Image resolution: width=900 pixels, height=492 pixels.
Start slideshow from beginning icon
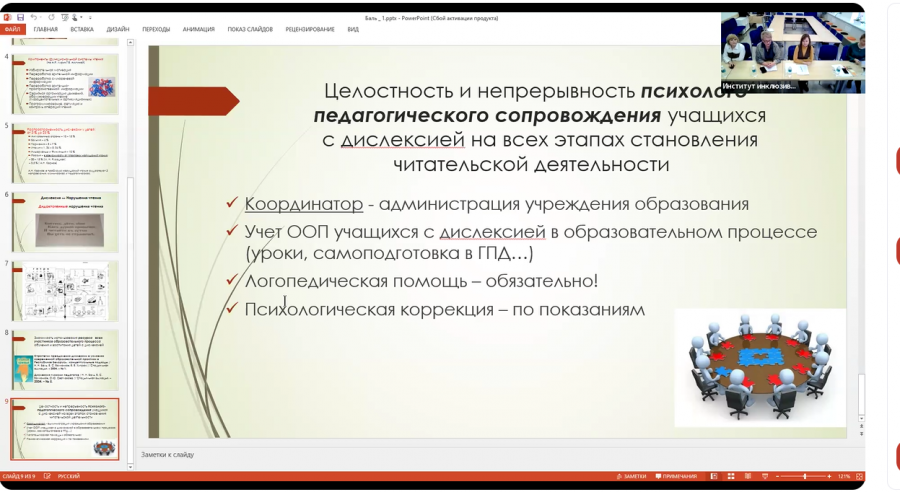(x=65, y=17)
